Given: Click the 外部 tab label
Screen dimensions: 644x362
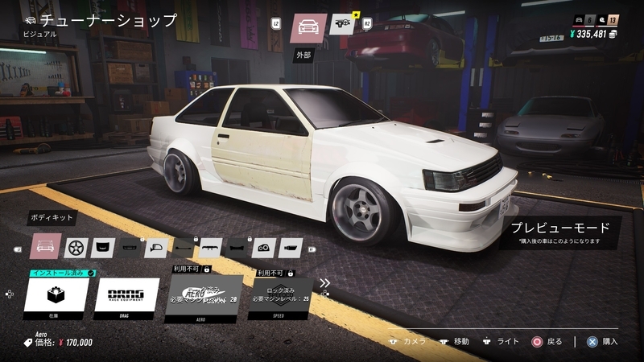Looking at the screenshot, I should point(303,55).
